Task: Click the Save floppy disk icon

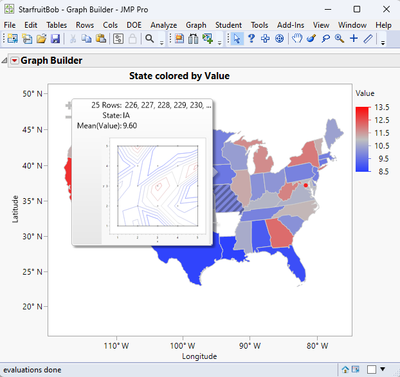Action: pyautogui.click(x=55, y=39)
